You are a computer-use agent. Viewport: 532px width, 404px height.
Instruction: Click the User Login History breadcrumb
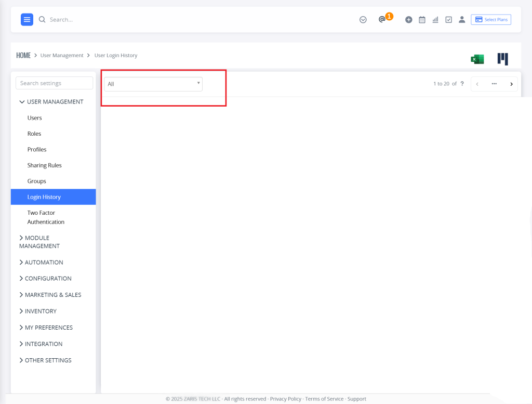116,55
